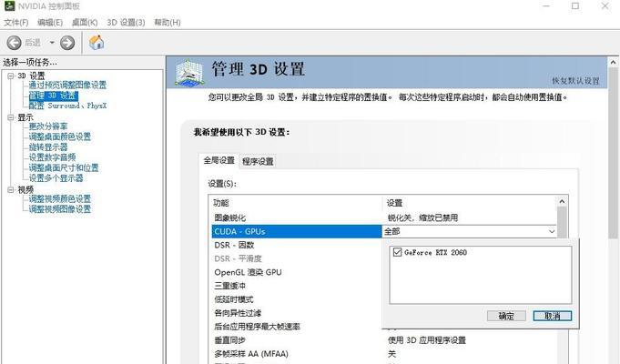
Task: Click the 恢复默认设置 link
Action: [575, 81]
